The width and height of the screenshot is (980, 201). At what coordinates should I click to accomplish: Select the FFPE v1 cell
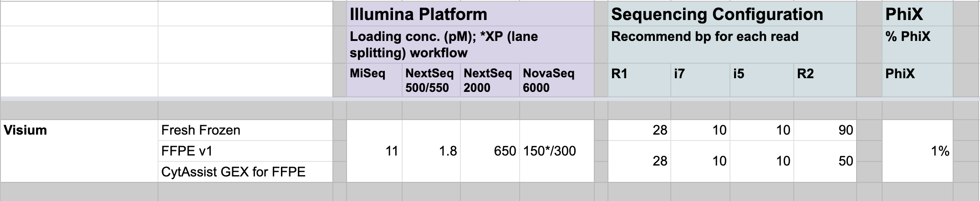pyautogui.click(x=245, y=151)
